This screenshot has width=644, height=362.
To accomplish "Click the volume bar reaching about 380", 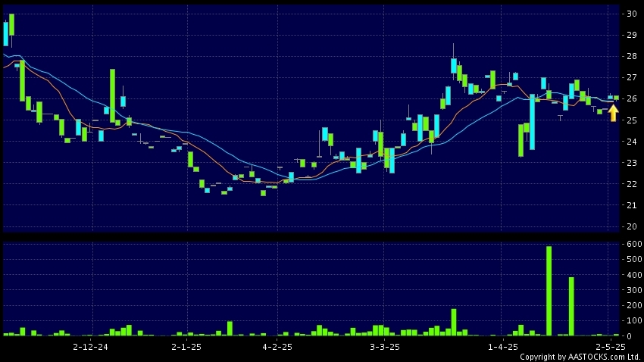I will (x=571, y=307).
